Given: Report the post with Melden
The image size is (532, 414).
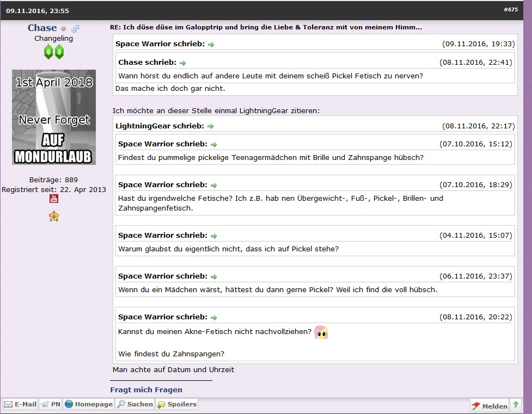Looking at the screenshot, I should pos(489,405).
